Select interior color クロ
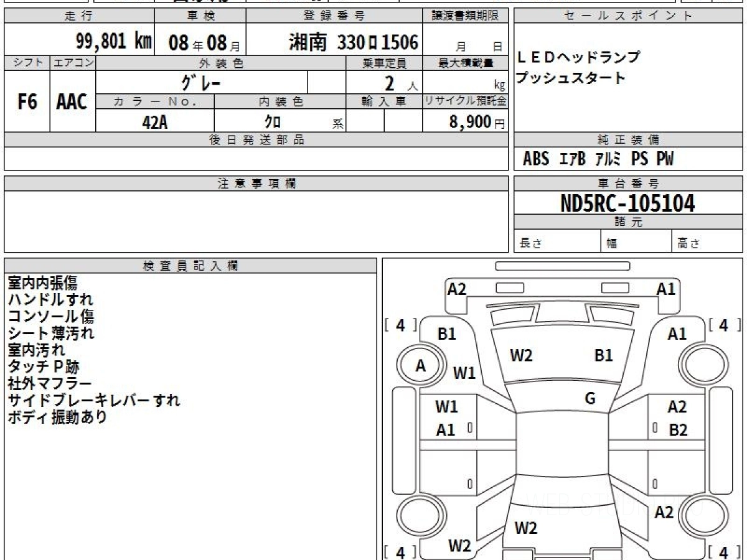The width and height of the screenshot is (747, 560). (273, 122)
